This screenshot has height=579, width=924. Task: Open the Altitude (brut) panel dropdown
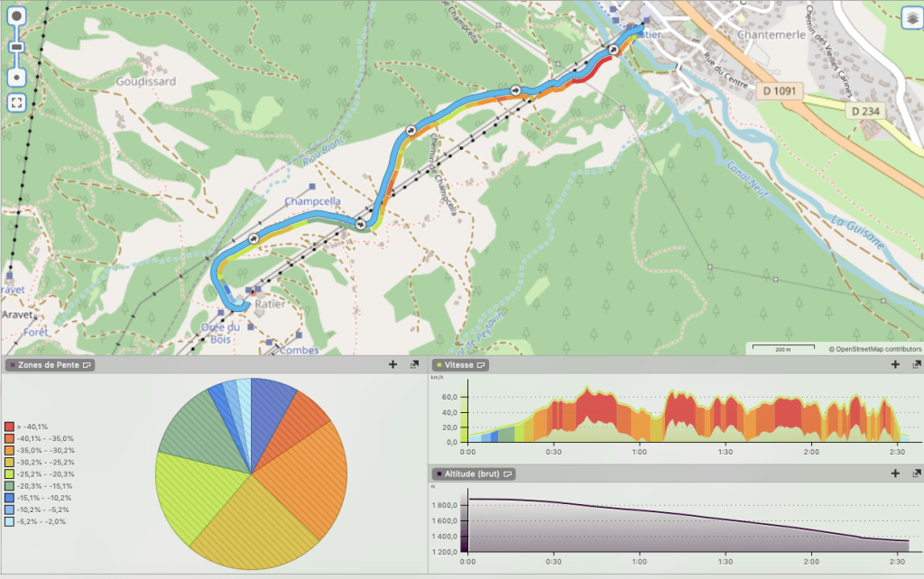(509, 473)
